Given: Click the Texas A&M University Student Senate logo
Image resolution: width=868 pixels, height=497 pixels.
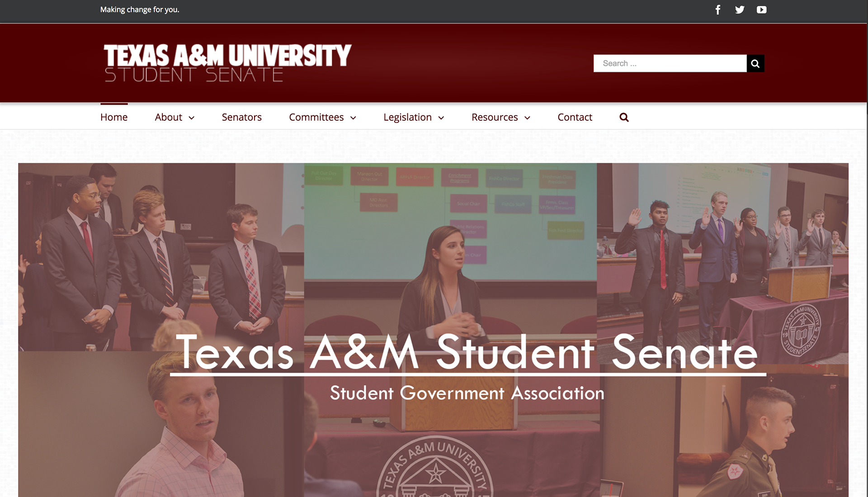Looking at the screenshot, I should click(x=227, y=63).
